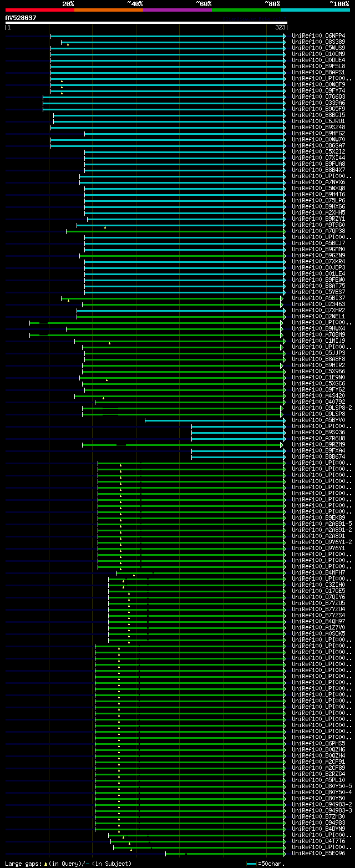
Task: Select hit label UniRef100_Q17GE5
Action: (x=318, y=591)
